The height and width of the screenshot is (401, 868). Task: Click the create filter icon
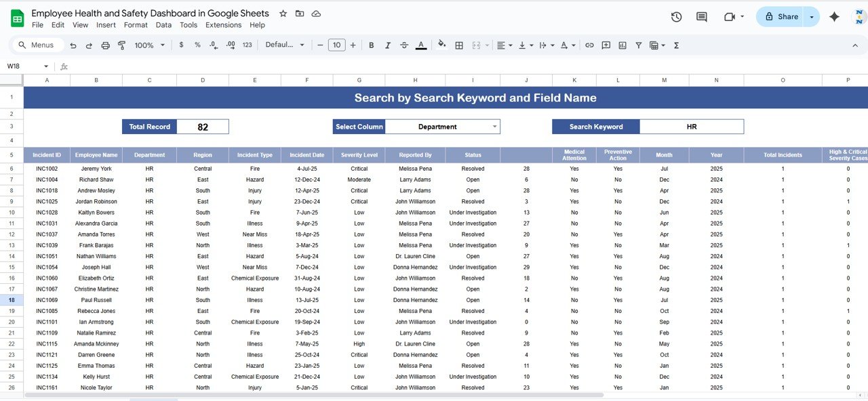coord(638,45)
